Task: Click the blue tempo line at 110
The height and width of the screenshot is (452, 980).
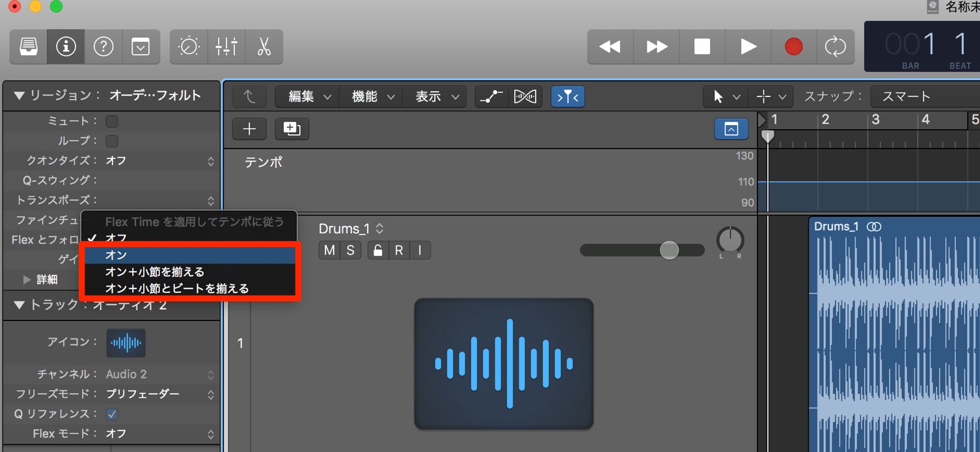Action: coord(869,182)
